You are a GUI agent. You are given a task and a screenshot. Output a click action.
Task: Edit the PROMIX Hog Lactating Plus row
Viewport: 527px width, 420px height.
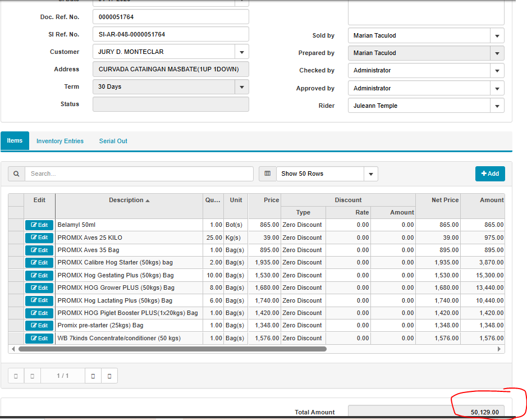39,300
